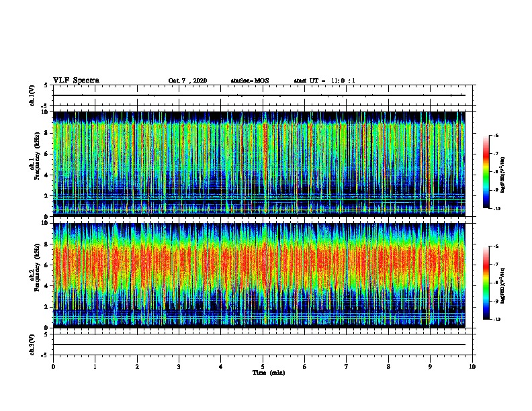This screenshot has height=411, width=532.
Task: Click the -10 label on ch.2 color bar
Action: (496, 319)
